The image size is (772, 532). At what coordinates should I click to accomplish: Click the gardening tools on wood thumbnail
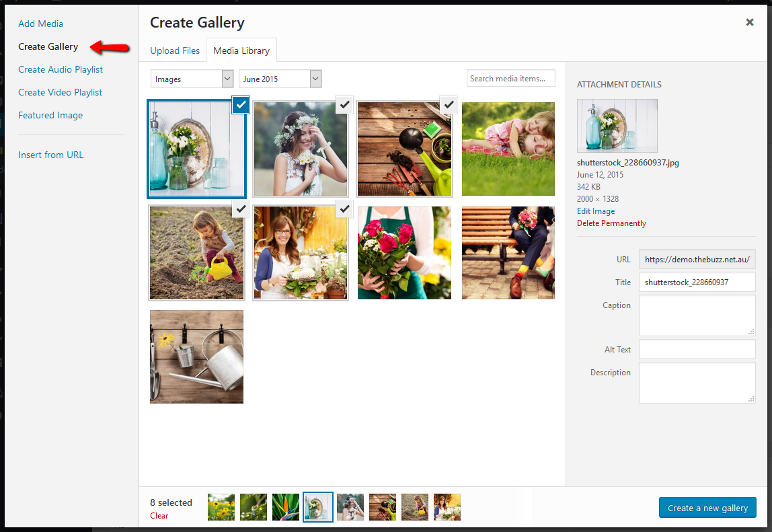[x=404, y=149]
